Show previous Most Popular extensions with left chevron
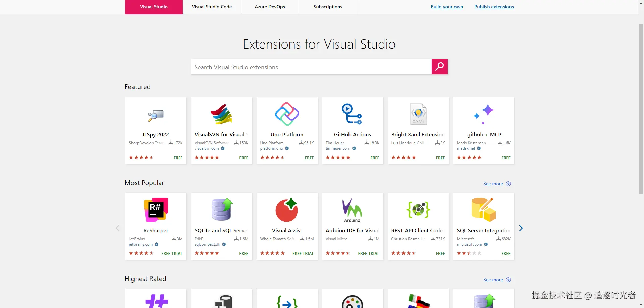 [117, 228]
